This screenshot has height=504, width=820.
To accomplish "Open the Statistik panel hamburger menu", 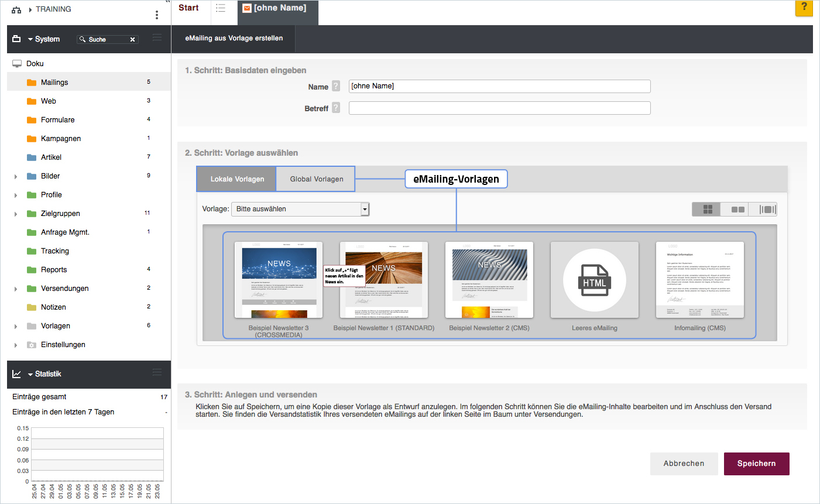I will [157, 373].
